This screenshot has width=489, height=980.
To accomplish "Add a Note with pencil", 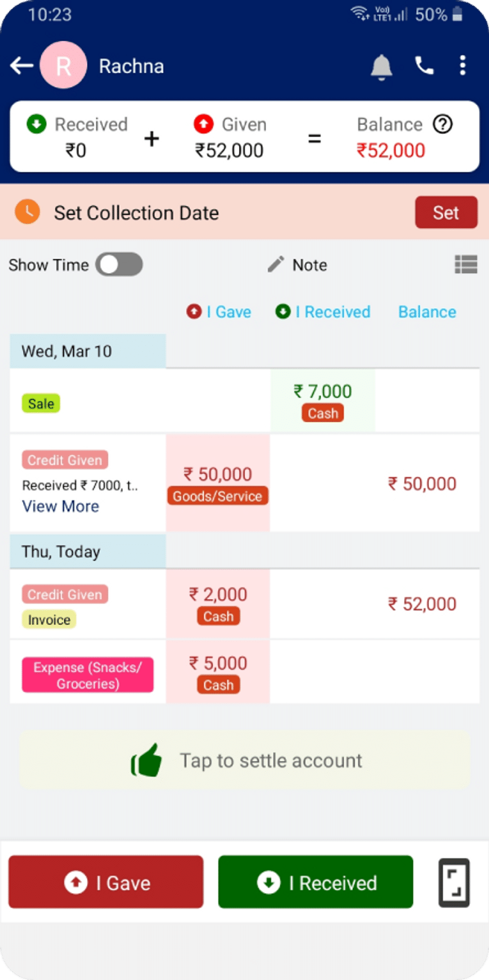I will (298, 265).
